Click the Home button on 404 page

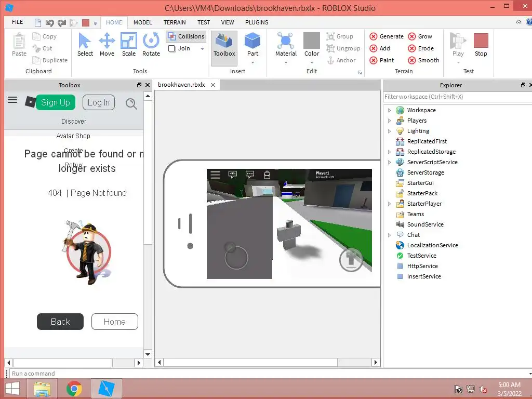(x=115, y=322)
